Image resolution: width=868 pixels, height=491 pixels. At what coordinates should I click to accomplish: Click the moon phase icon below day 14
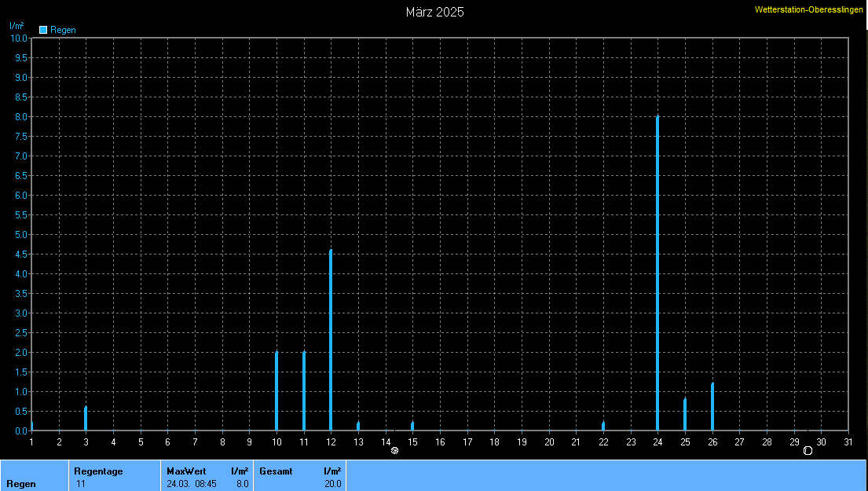394,450
